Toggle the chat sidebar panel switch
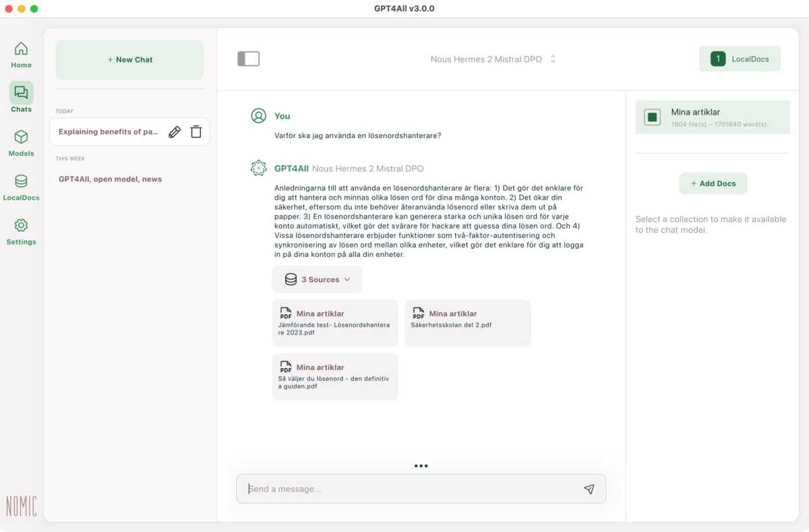 click(248, 59)
